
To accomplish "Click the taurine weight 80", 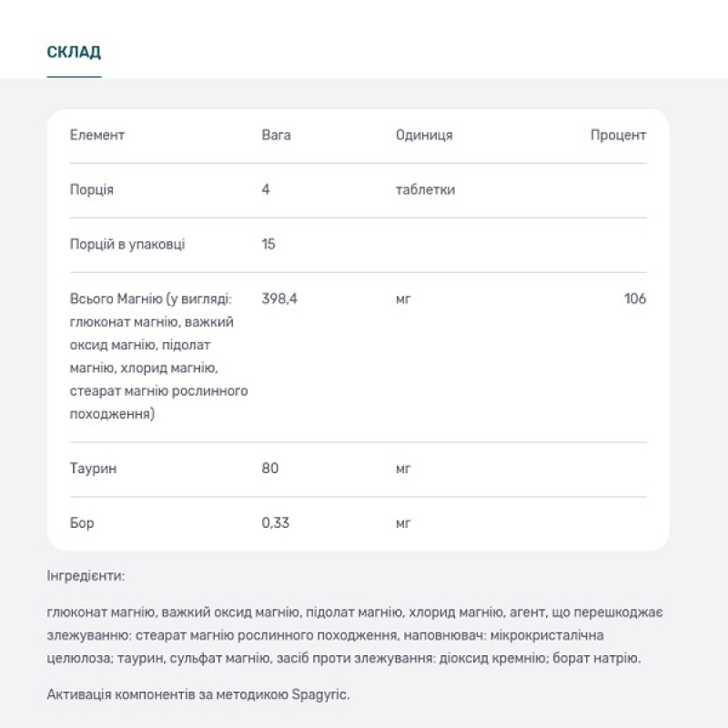I will click(x=269, y=470).
